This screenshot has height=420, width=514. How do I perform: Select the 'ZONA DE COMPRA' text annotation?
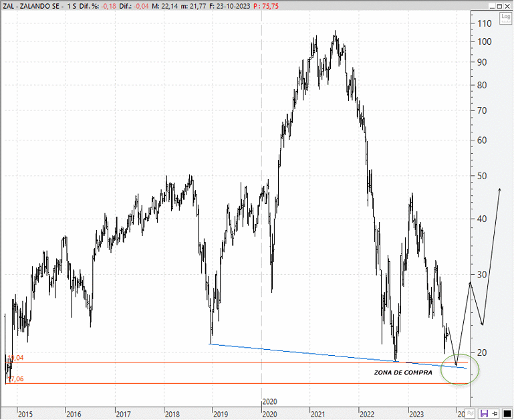(403, 373)
